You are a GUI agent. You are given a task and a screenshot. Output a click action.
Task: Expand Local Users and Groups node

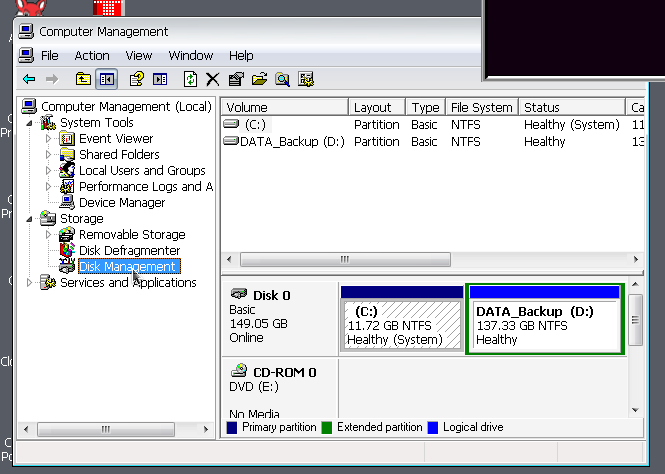48,171
